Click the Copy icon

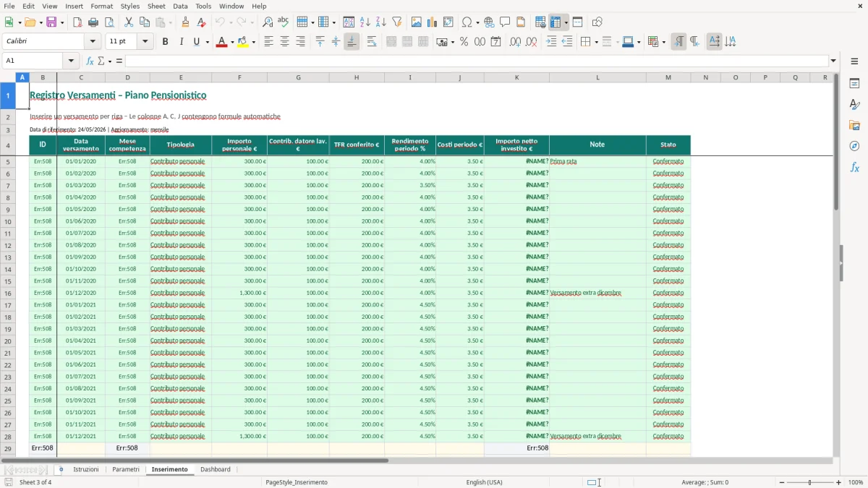point(145,22)
